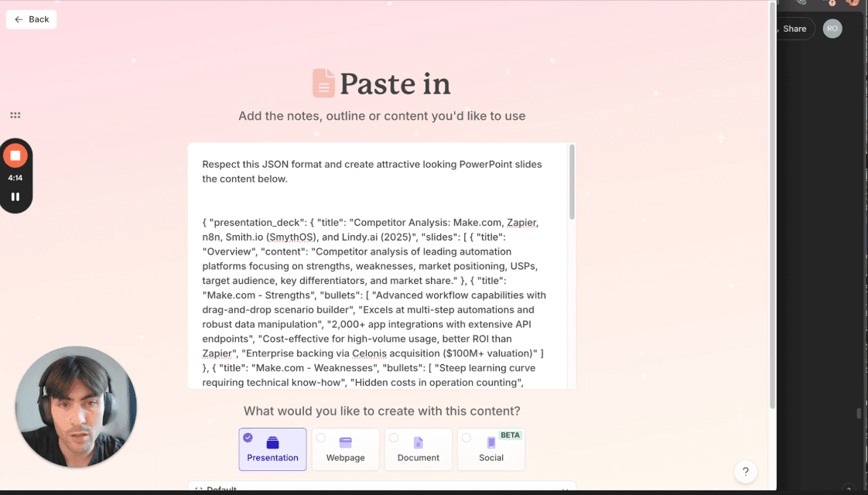Screen dimensions: 868x495
Task: Go back using the Back button
Action: 32,19
